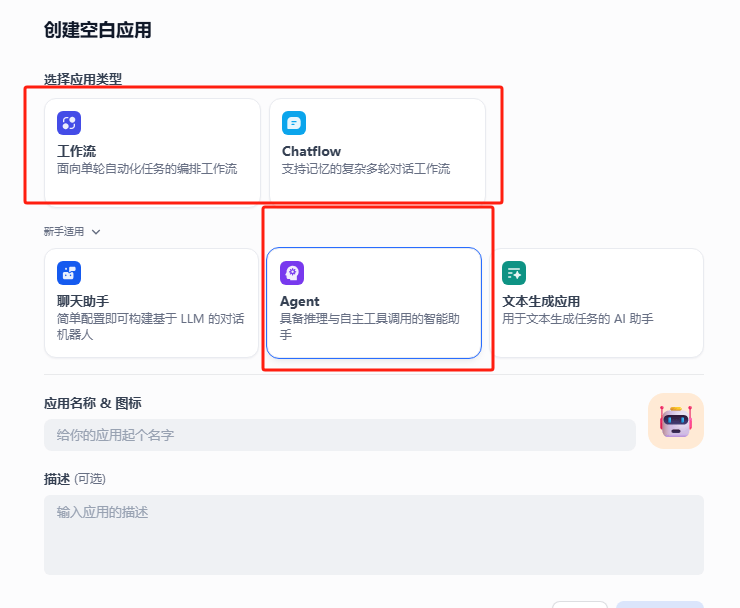
Task: Click the white cancel button at bottom
Action: click(x=580, y=604)
